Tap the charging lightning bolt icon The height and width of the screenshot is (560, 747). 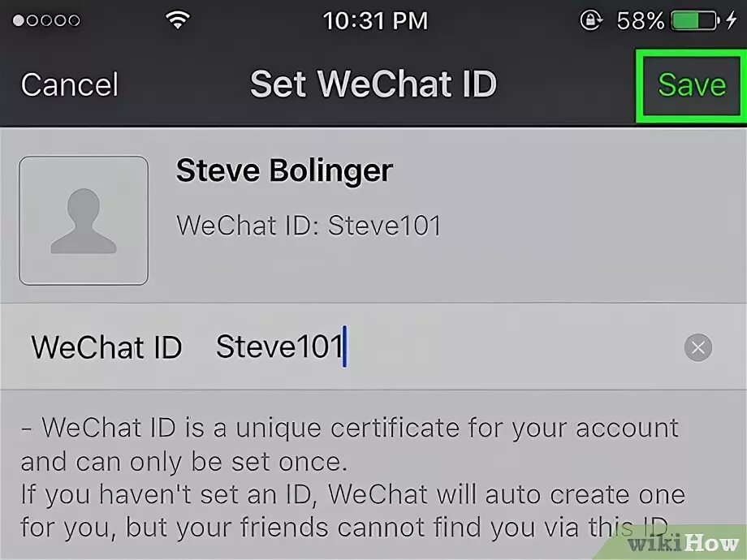(x=732, y=20)
